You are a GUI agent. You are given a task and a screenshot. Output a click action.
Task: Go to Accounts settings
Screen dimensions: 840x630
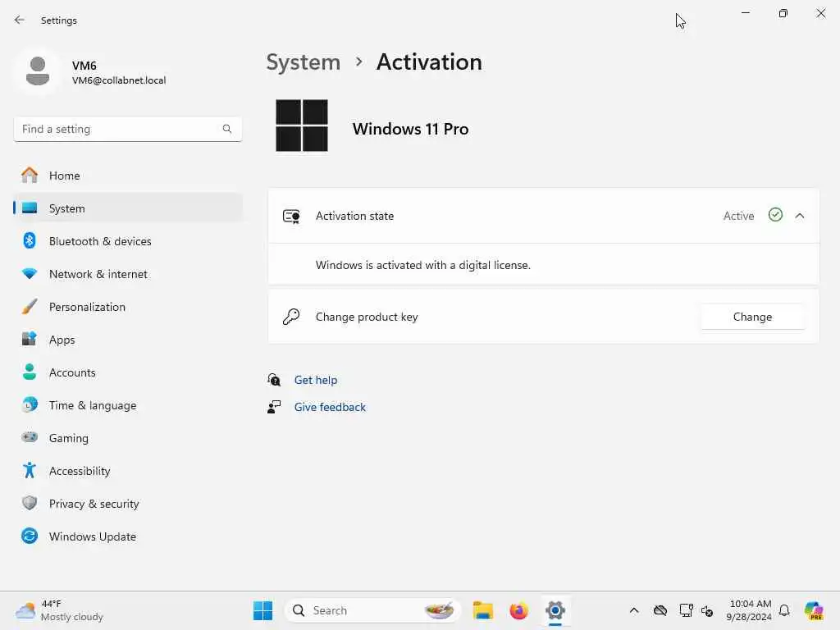128,372
